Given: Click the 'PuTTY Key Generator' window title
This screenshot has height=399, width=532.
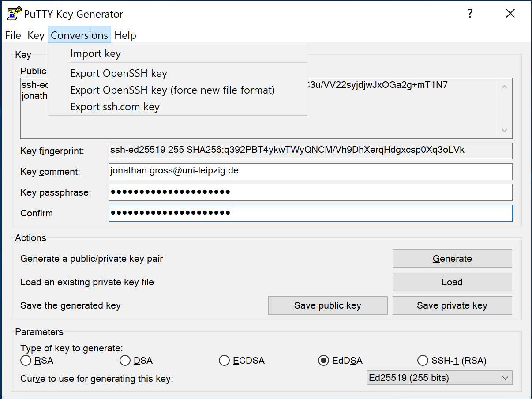Looking at the screenshot, I should coord(74,14).
